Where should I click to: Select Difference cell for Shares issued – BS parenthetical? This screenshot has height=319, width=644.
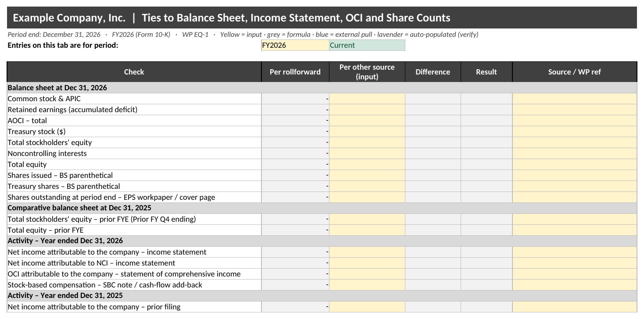(433, 175)
